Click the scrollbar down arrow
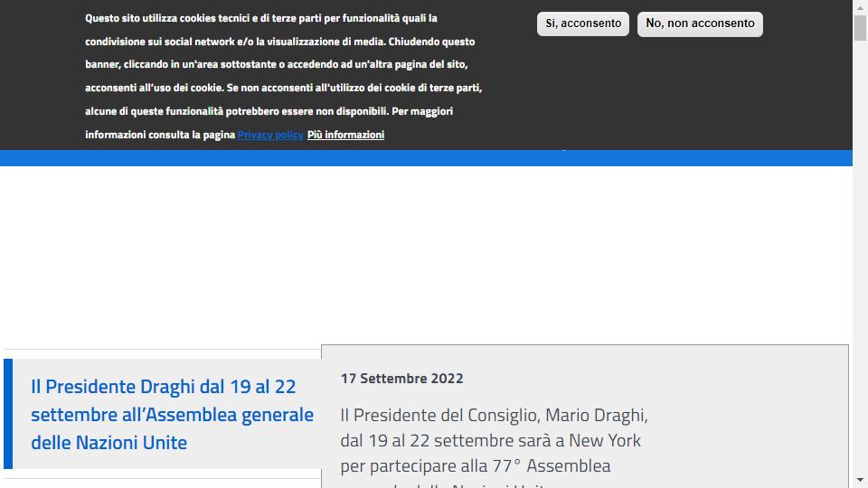 860,480
